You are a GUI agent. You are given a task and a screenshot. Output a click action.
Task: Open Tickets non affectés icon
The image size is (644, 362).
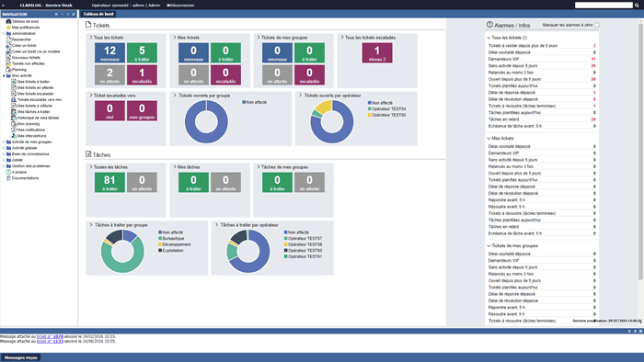(x=8, y=63)
